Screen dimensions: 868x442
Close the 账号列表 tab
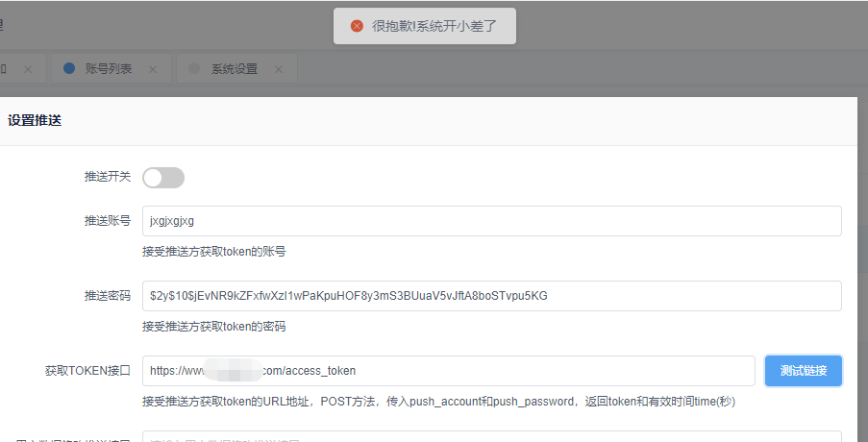(x=154, y=70)
